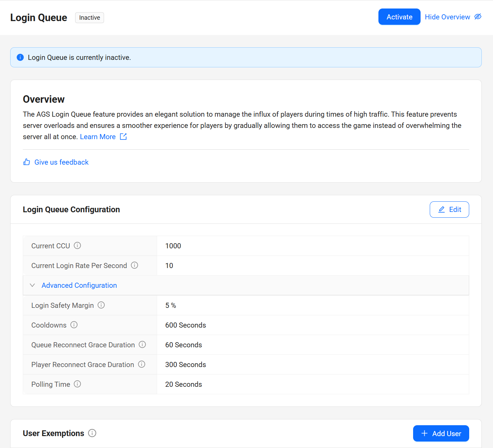Viewport: 493px width, 448px height.
Task: Select the Cooldowns value 600 Seconds
Action: pyautogui.click(x=186, y=325)
